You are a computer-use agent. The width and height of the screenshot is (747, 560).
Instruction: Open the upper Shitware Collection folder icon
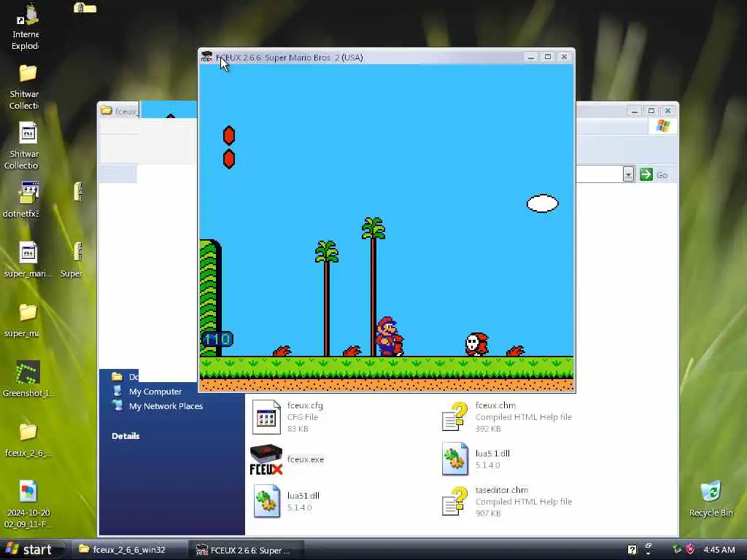click(x=28, y=74)
